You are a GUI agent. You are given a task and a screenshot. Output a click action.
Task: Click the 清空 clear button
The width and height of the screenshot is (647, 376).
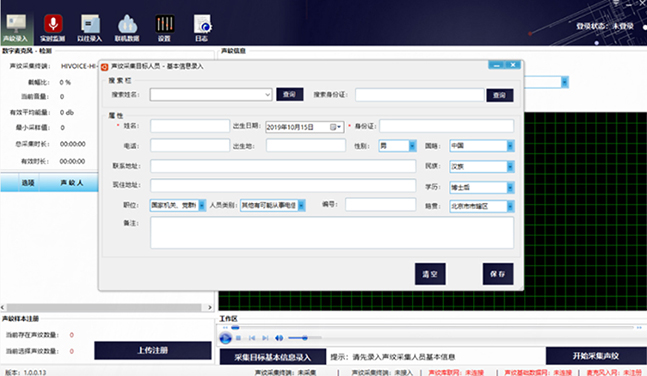[x=430, y=274]
